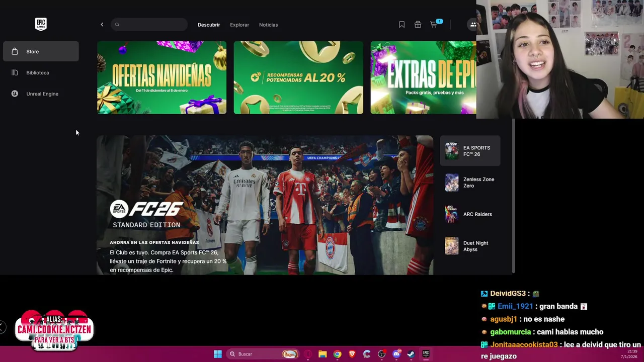Open the gift rewards icon

(418, 24)
